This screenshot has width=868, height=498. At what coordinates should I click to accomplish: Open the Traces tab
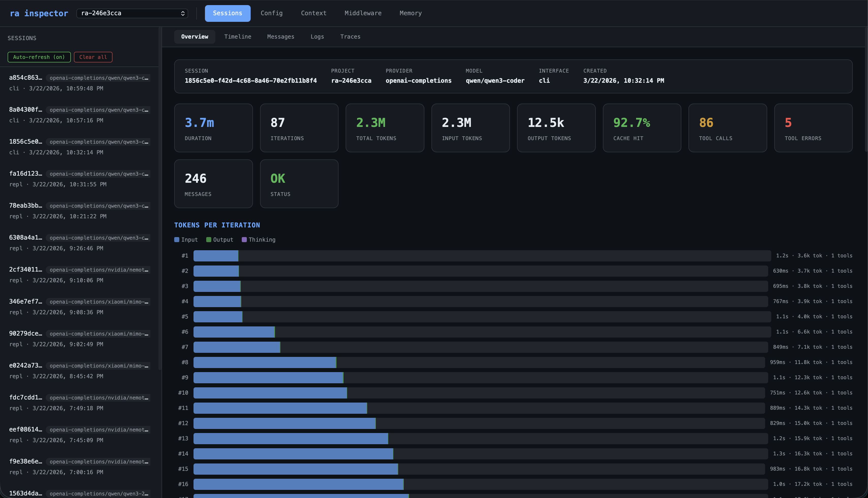350,37
